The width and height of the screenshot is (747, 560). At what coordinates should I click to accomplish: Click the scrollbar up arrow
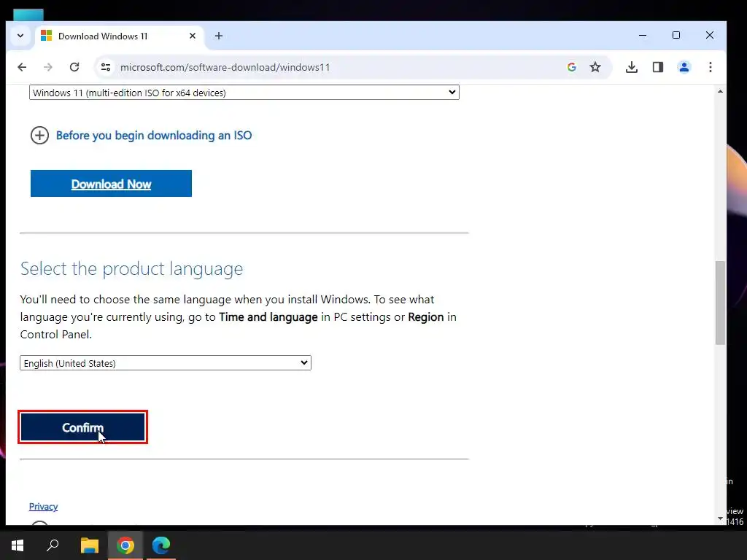pos(720,91)
